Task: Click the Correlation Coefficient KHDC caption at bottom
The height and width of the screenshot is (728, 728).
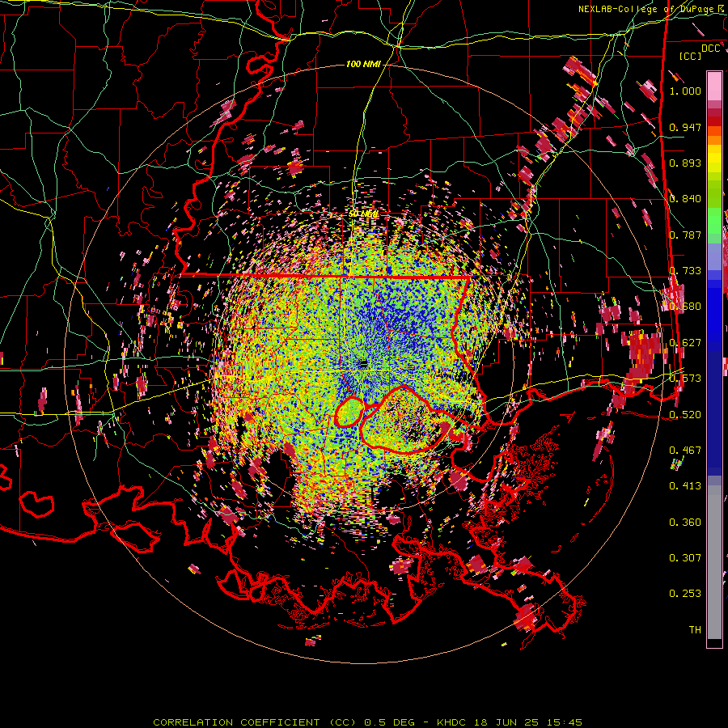Action: (367, 722)
